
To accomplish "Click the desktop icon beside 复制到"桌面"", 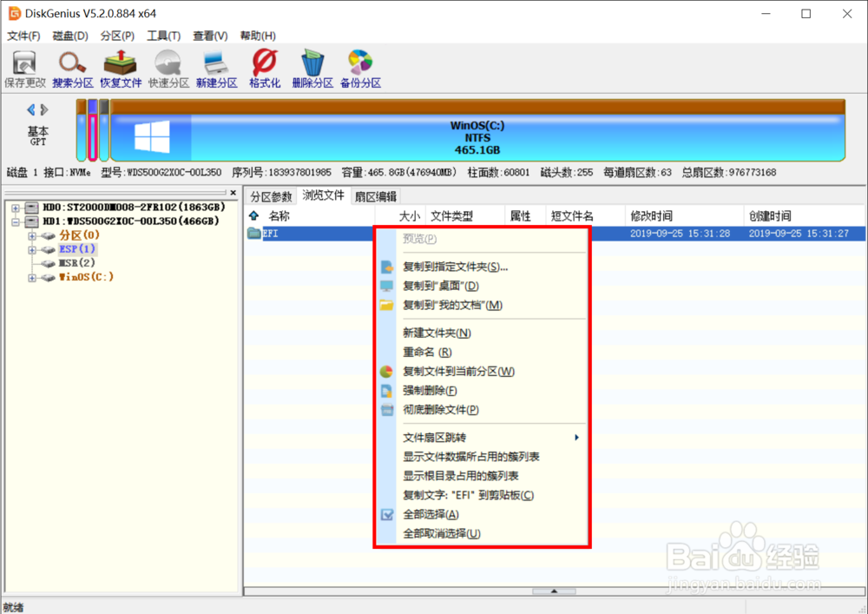I will pyautogui.click(x=387, y=287).
